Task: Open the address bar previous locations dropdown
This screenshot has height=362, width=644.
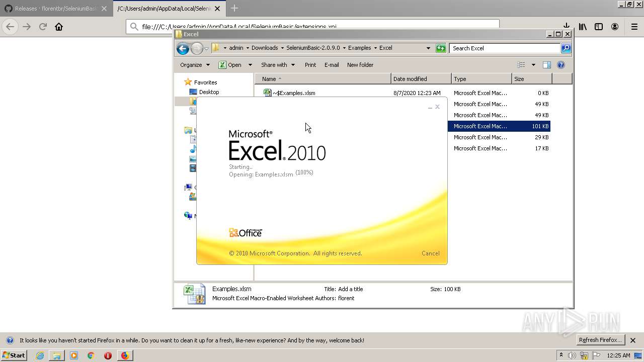Action: point(428,48)
